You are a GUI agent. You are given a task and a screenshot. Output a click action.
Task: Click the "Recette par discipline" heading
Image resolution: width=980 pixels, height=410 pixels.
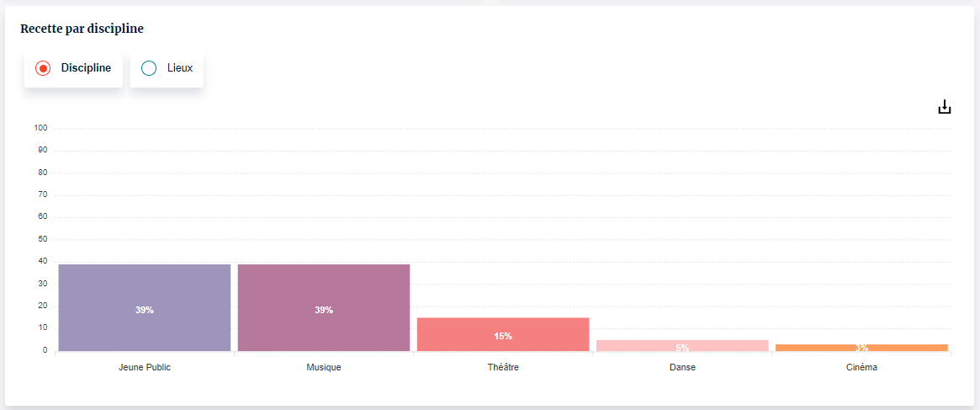tap(82, 29)
